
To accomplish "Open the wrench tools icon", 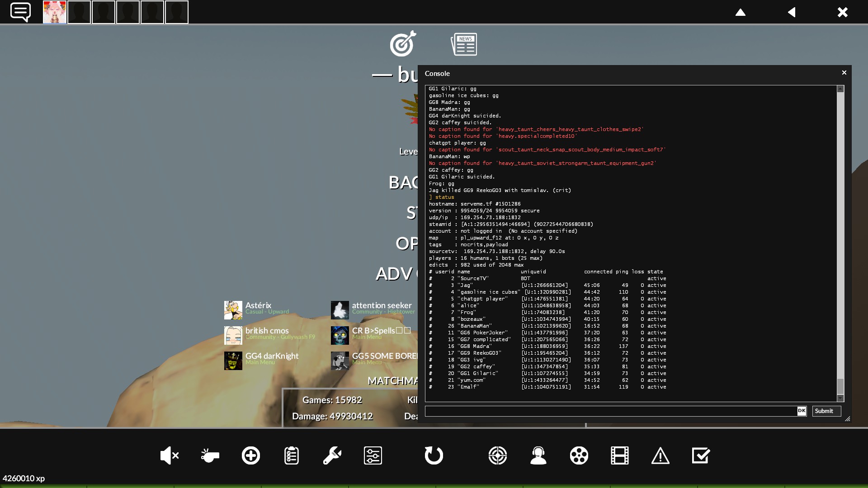I will coord(332,455).
